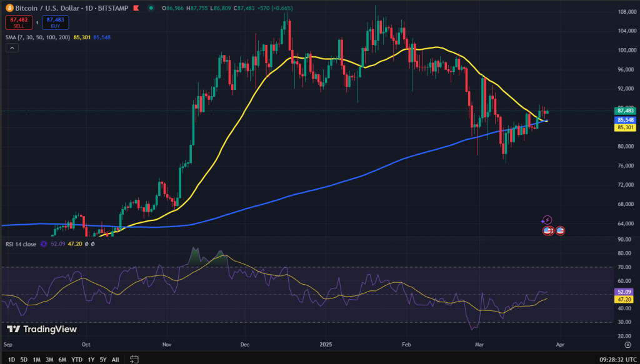Click the Nov label on time axis

[167, 345]
